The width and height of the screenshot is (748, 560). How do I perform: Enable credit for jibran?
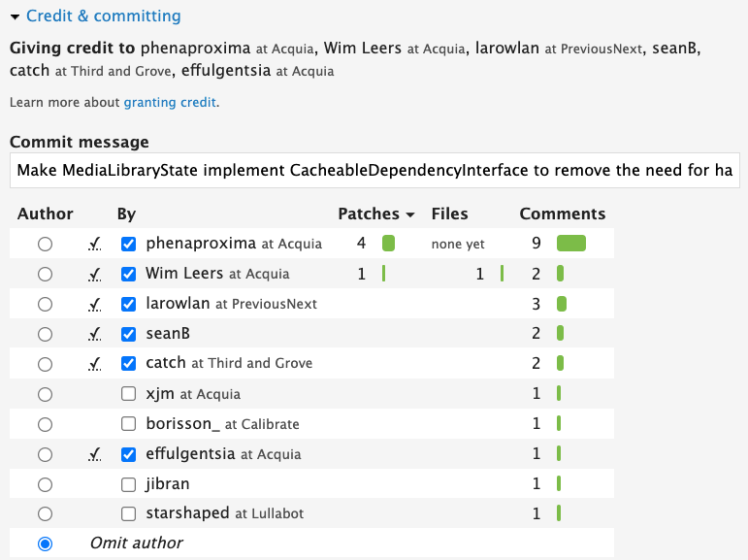tap(128, 483)
